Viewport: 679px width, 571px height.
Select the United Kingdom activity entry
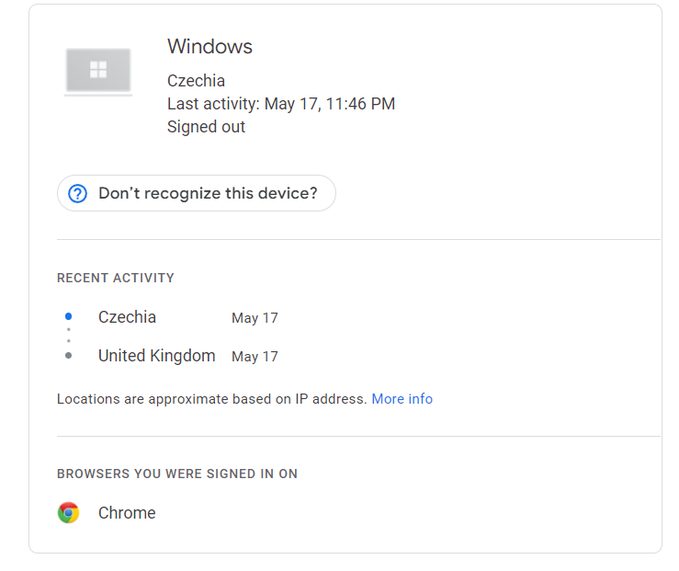[157, 356]
